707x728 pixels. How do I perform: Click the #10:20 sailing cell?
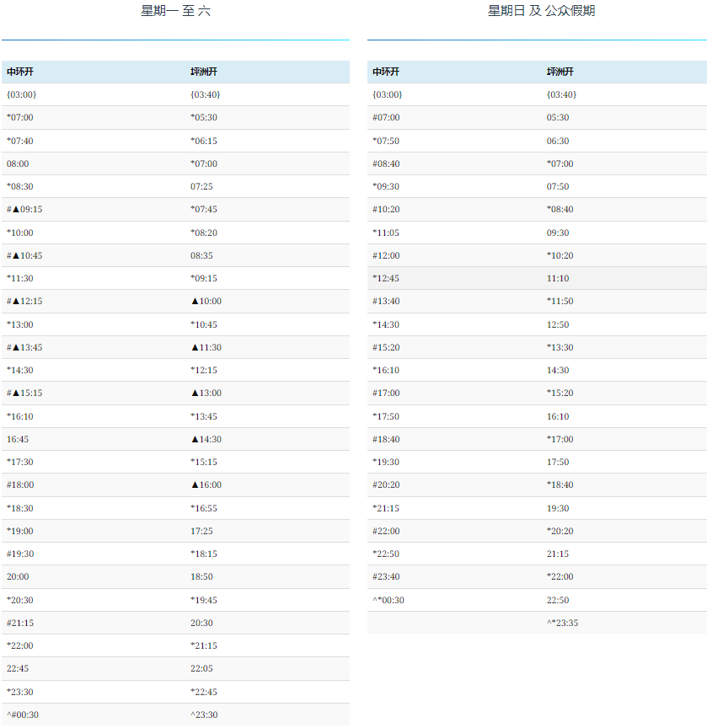click(x=386, y=209)
